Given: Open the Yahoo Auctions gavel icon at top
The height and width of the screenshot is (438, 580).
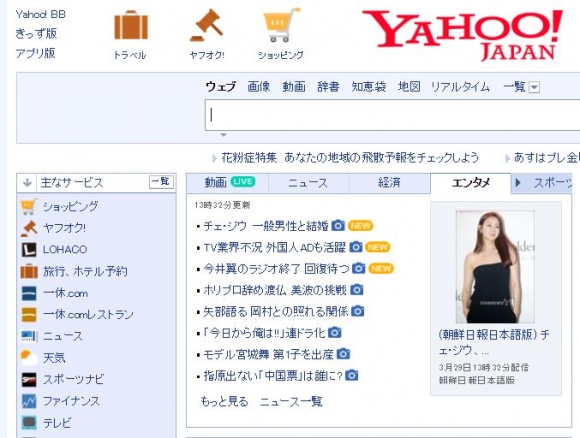Looking at the screenshot, I should click(x=207, y=25).
